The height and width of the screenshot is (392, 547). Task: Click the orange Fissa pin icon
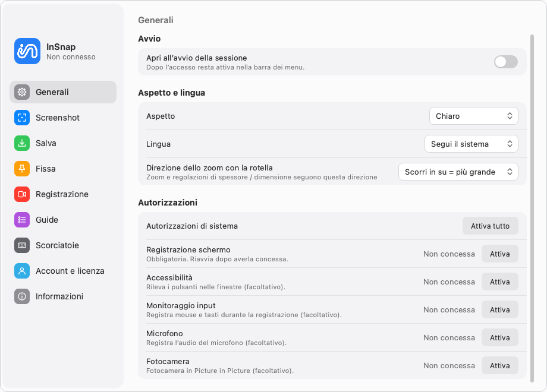[22, 169]
